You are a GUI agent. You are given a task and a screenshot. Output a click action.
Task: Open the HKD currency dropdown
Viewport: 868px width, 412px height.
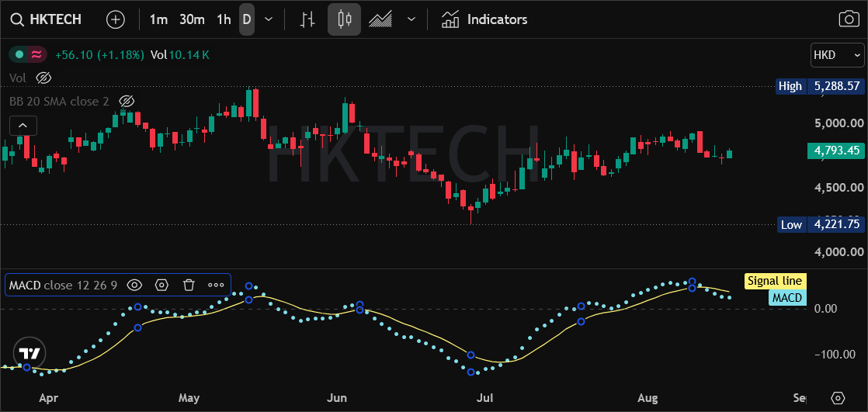point(836,55)
